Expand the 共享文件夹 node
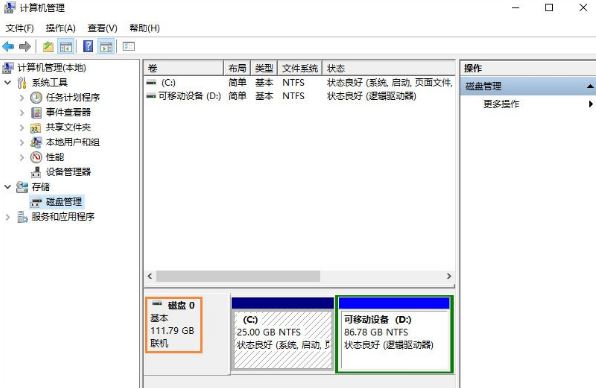Image resolution: width=596 pixels, height=388 pixels. click(x=22, y=128)
